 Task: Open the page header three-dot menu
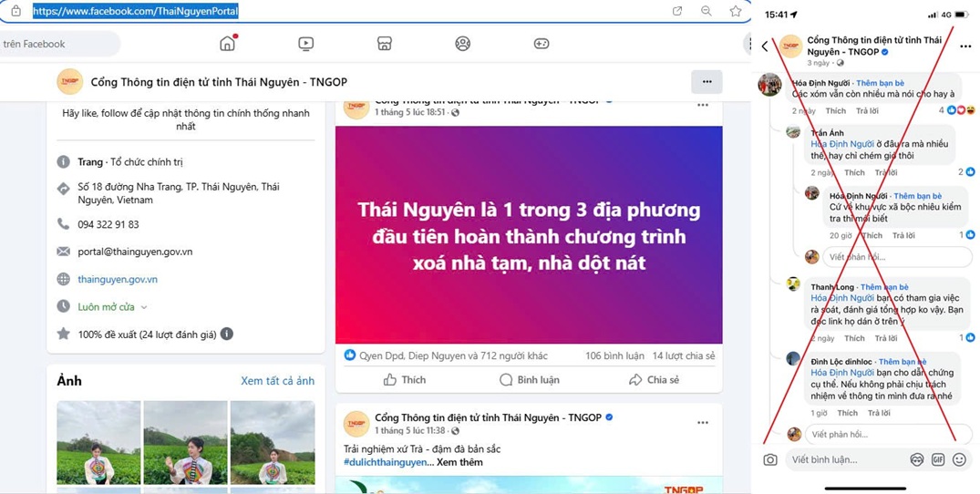click(x=707, y=82)
